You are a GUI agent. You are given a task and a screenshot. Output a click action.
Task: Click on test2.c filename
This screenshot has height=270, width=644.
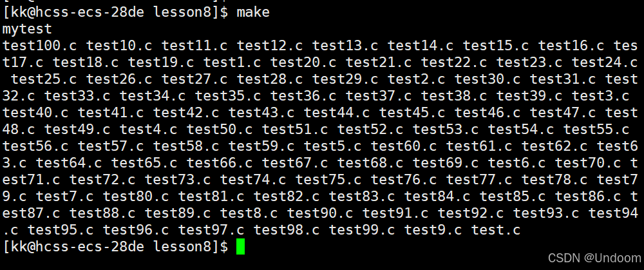point(416,79)
